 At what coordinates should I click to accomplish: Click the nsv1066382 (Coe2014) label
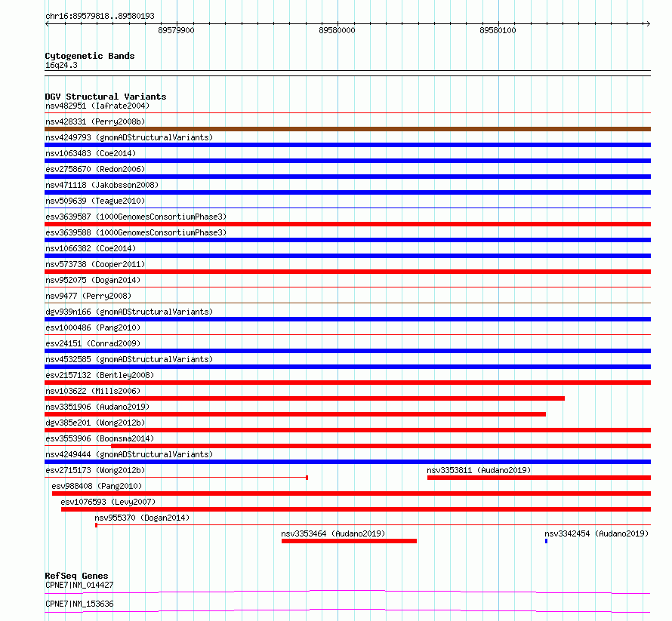pyautogui.click(x=91, y=248)
